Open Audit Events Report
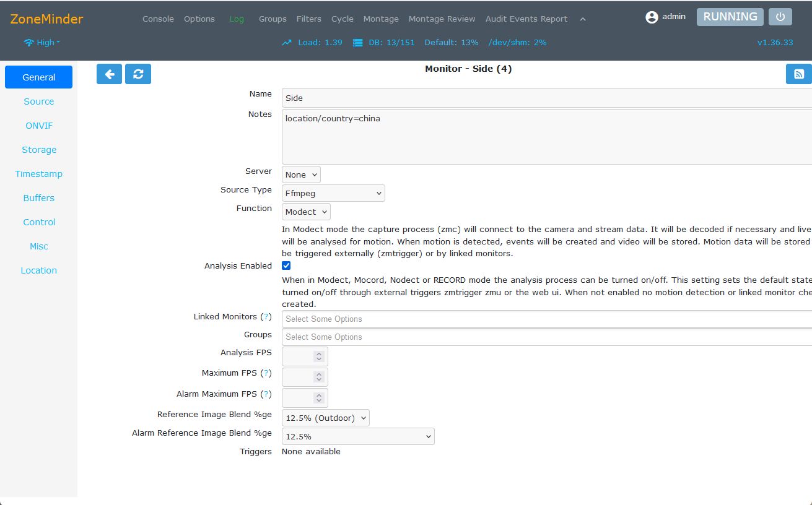The width and height of the screenshot is (812, 505). [x=526, y=19]
